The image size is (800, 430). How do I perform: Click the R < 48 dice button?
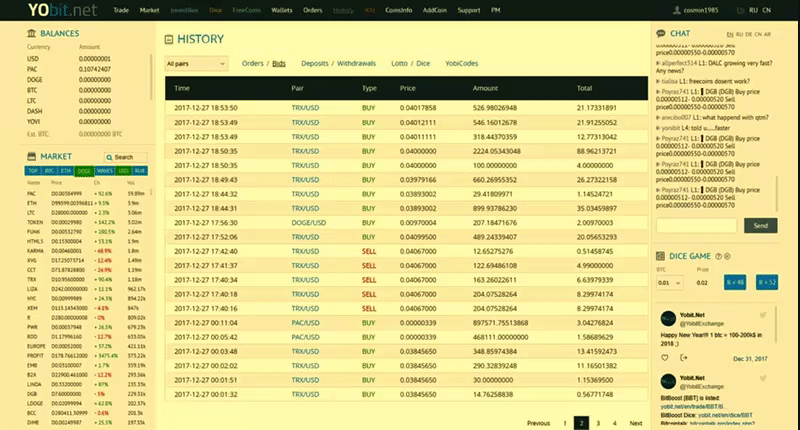[x=735, y=283]
